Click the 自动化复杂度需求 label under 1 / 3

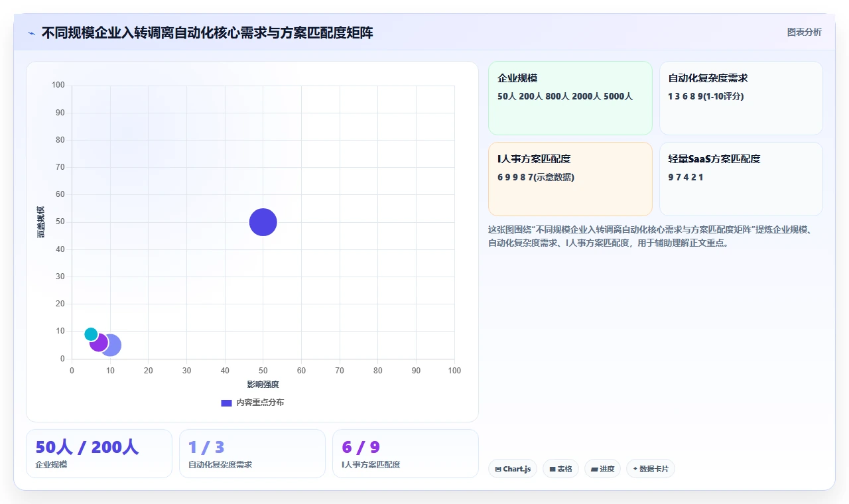point(220,465)
